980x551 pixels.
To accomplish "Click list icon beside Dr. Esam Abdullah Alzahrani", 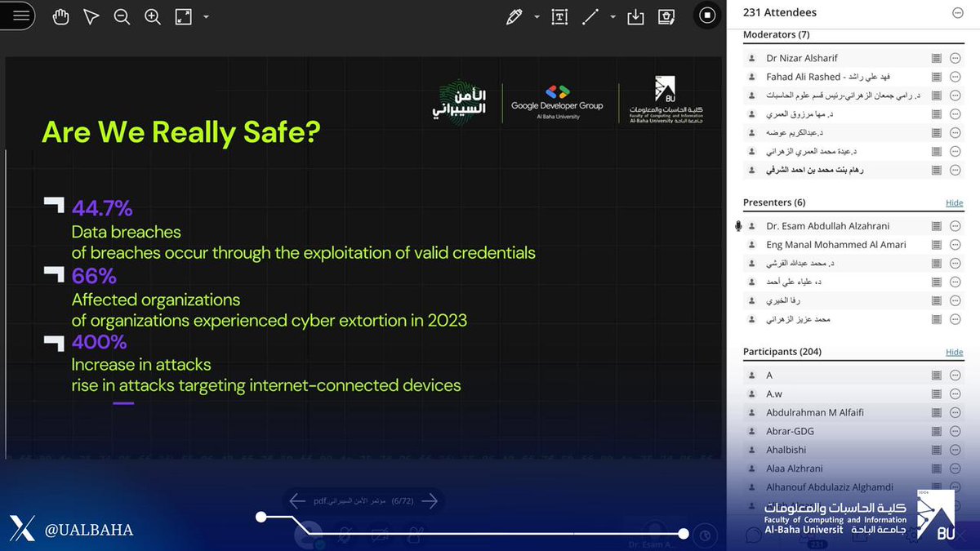I will 936,226.
